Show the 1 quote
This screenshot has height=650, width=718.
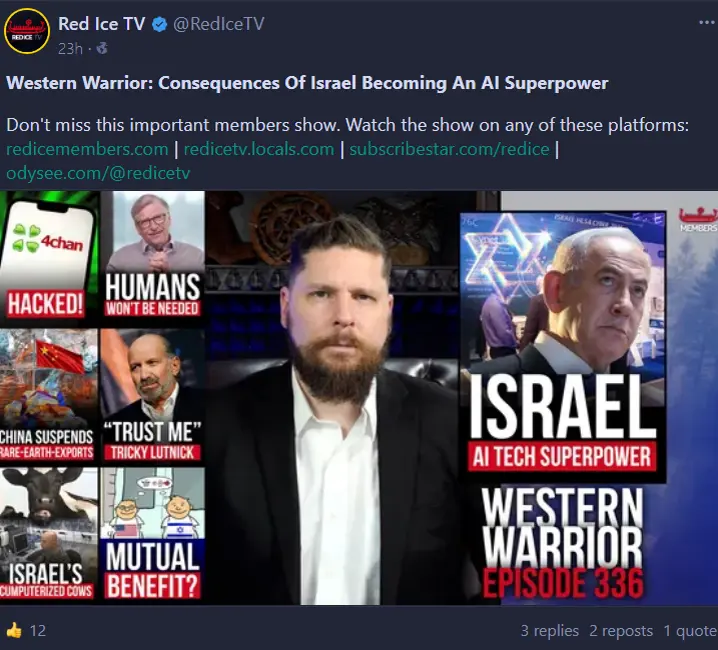[x=690, y=631]
